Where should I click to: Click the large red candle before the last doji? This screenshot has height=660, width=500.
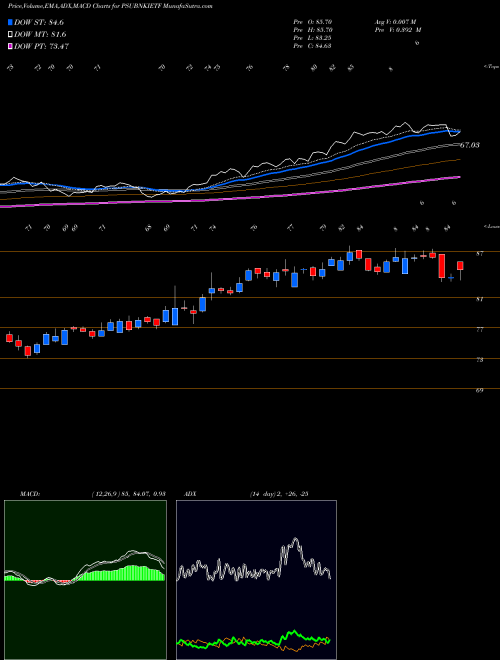coord(441,266)
